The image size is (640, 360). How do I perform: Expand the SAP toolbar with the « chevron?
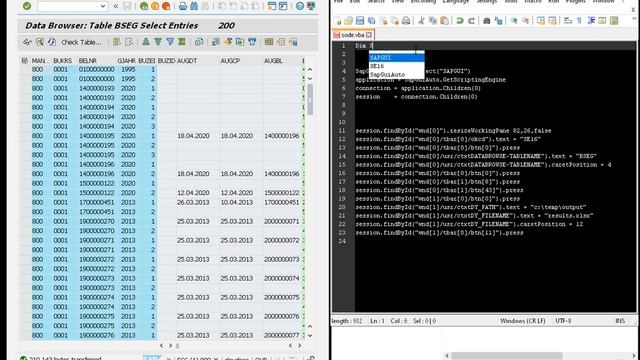[x=116, y=6]
